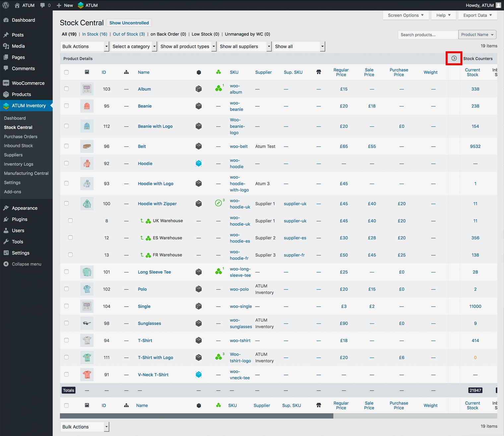This screenshot has height=436, width=504.
Task: Toggle the select-all checkbox in table header
Action: (66, 72)
